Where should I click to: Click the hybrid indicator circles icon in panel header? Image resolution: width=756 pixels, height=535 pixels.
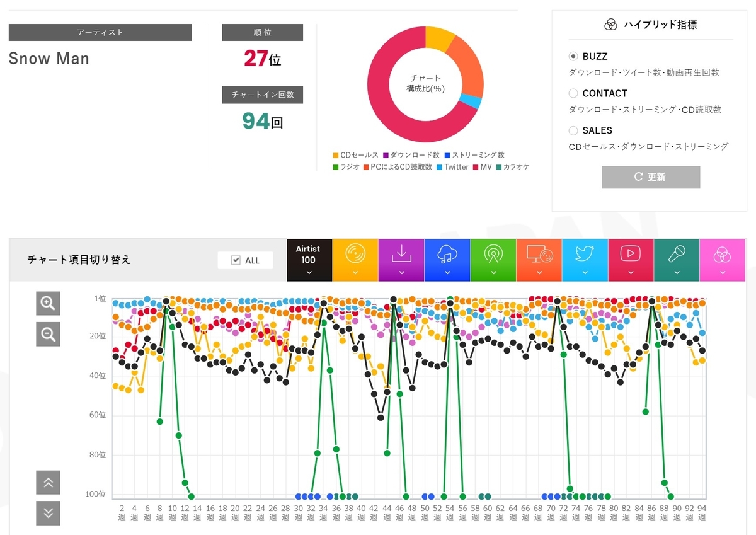click(610, 25)
